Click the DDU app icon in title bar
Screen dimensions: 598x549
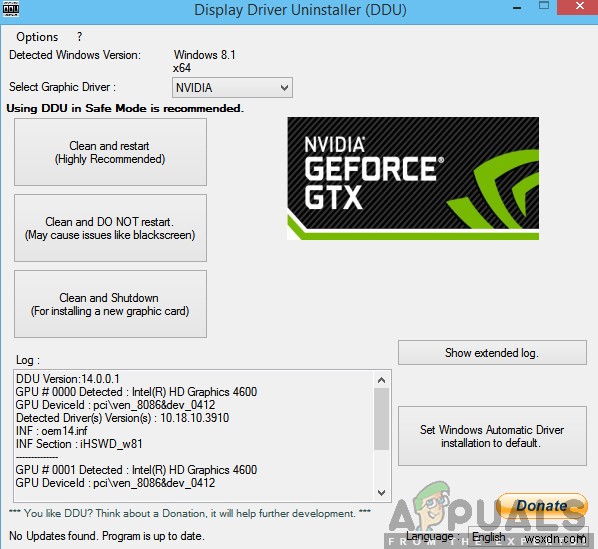coord(11,9)
